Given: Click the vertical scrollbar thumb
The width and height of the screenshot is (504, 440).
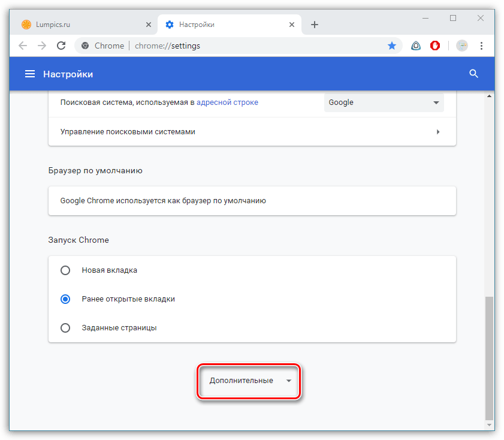Looking at the screenshot, I should pos(490,357).
